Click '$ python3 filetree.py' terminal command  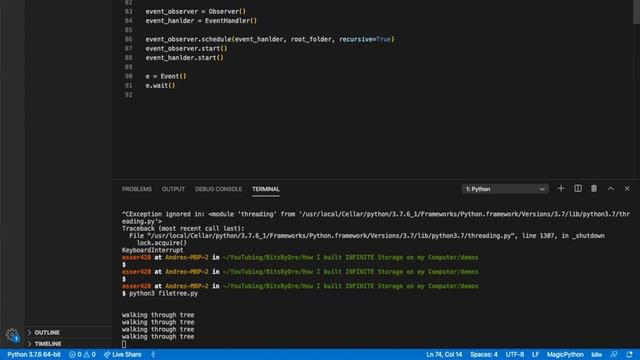(x=160, y=293)
